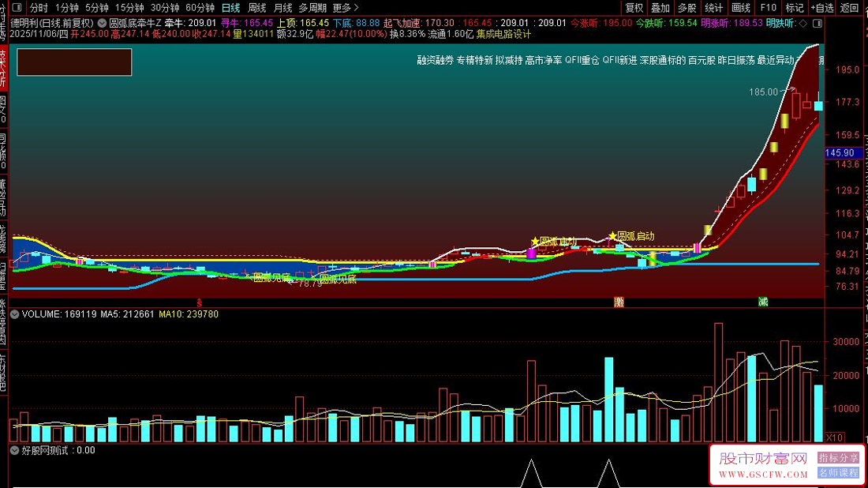The height and width of the screenshot is (488, 868).
Task: Click the 78.79 low price annotation
Action: click(310, 283)
